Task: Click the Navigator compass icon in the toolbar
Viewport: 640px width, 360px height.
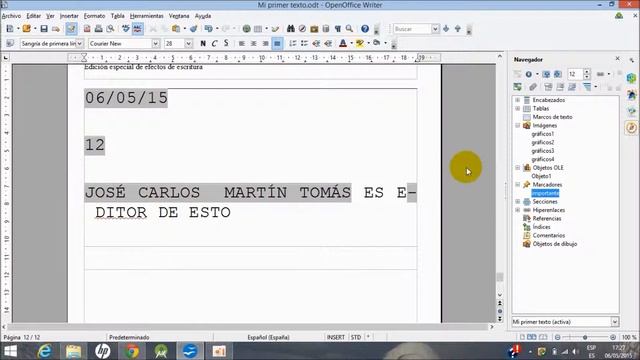Action: tap(302, 29)
